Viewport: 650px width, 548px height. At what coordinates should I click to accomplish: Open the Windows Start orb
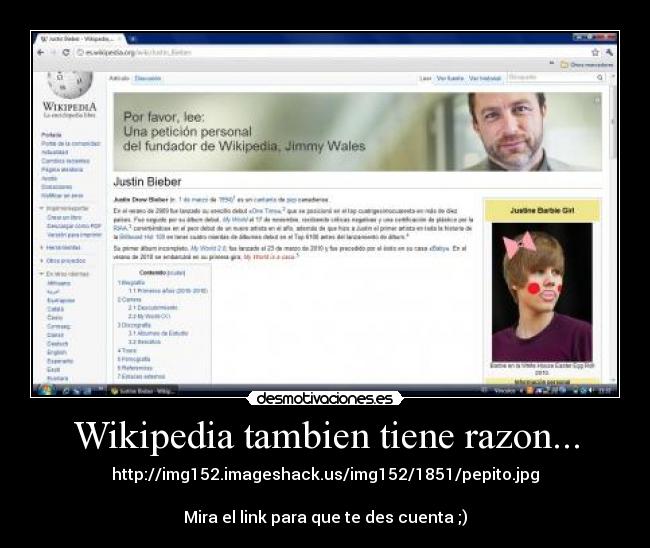click(x=46, y=390)
